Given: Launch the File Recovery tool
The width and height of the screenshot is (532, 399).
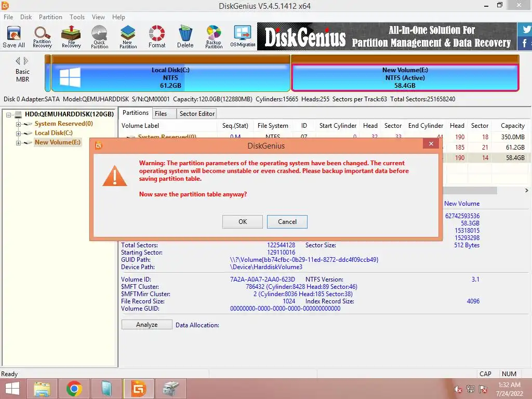Looking at the screenshot, I should pyautogui.click(x=71, y=36).
